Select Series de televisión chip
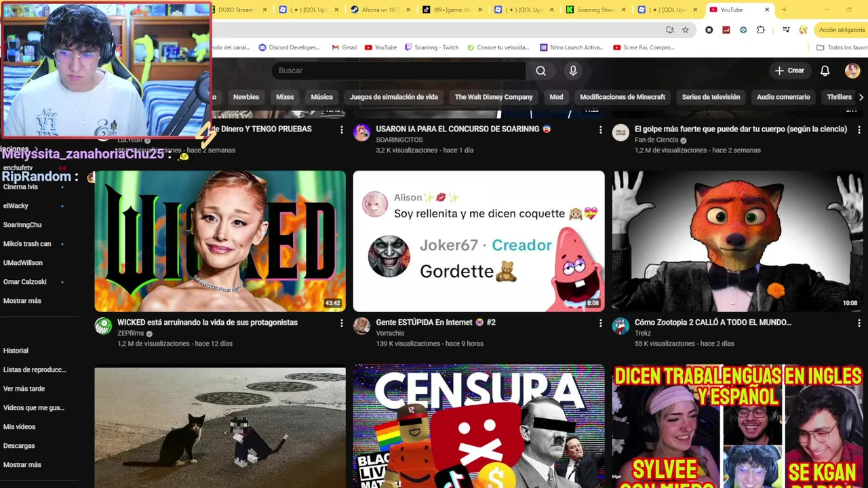868x488 pixels. point(711,97)
